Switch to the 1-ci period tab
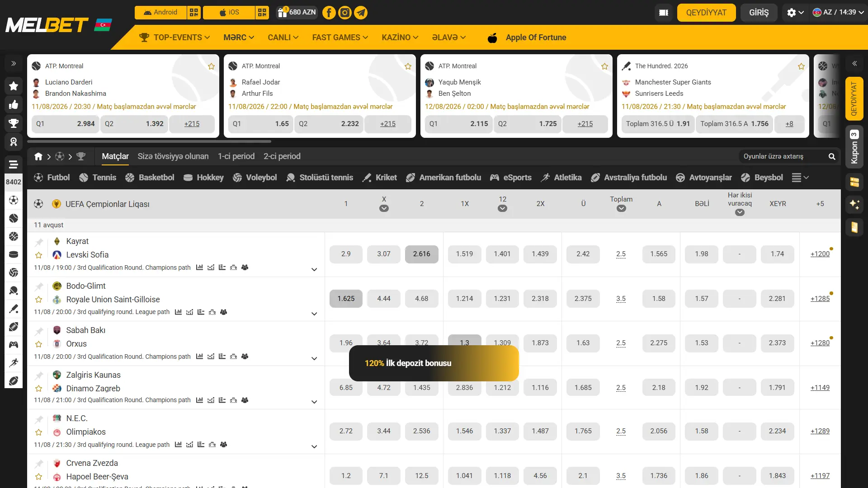Screen dimensions: 868x488 point(236,156)
